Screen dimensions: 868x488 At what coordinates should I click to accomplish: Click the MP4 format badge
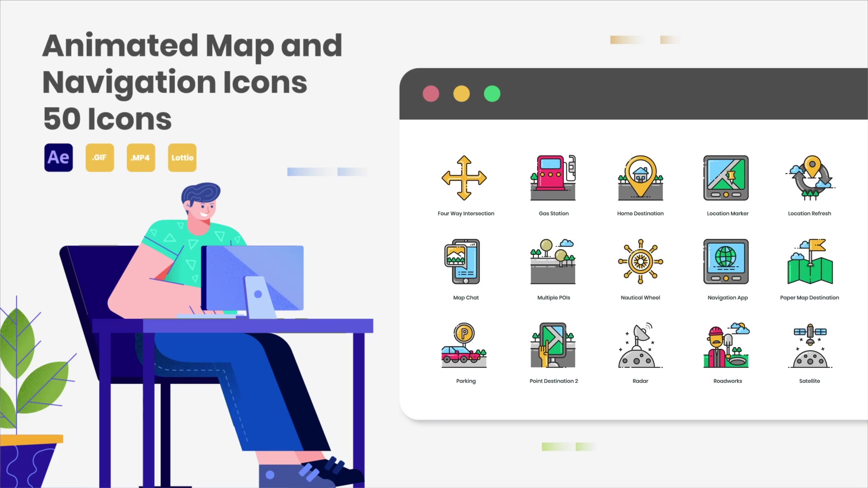141,157
